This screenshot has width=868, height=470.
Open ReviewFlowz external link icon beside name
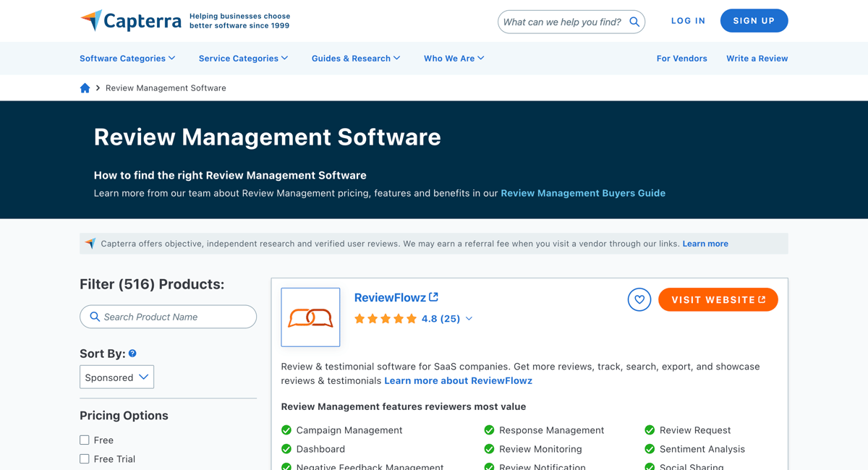(x=434, y=297)
